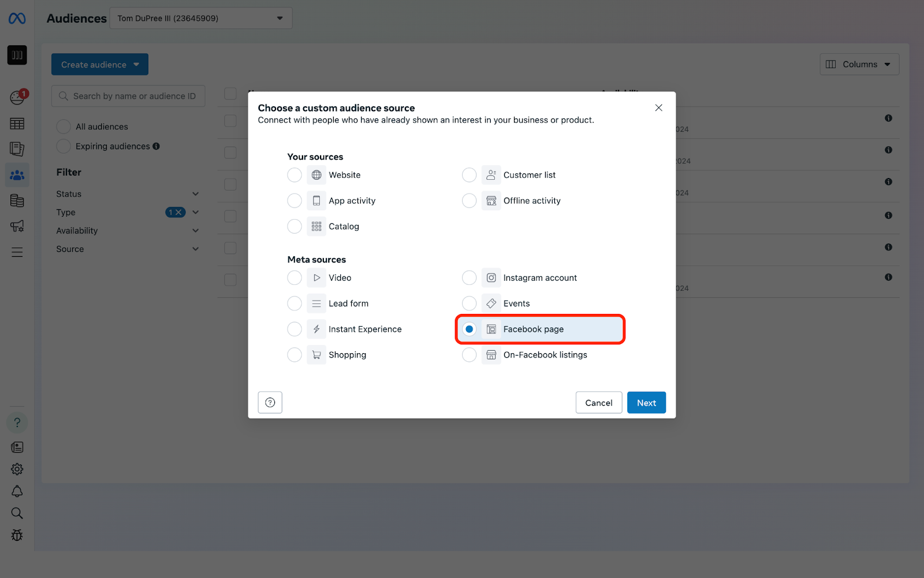Select the Audiences people icon in sidebar
The height and width of the screenshot is (578, 924).
(17, 175)
